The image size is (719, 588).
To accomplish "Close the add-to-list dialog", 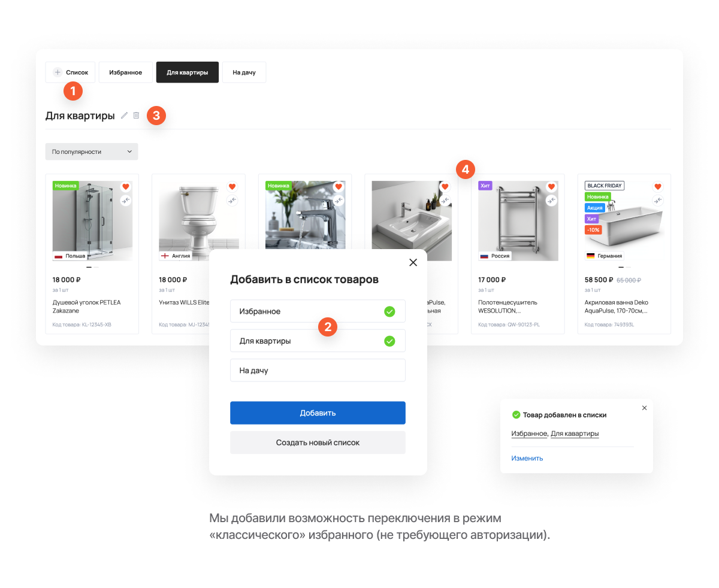I will [413, 262].
